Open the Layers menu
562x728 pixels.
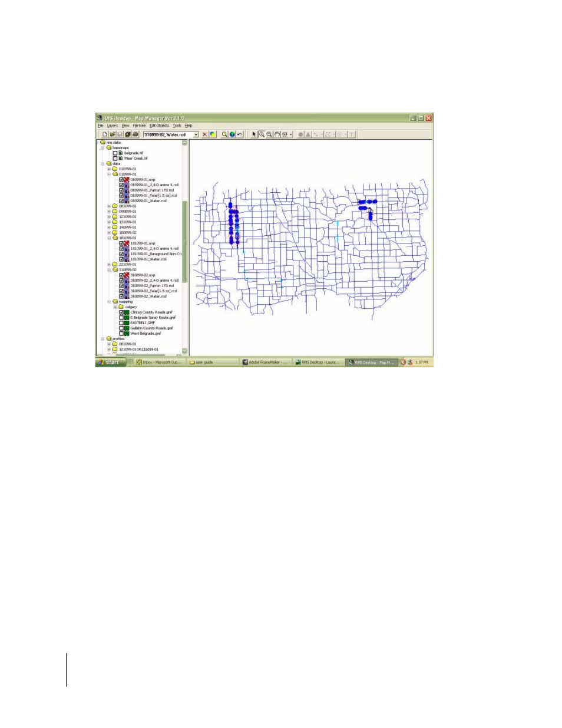tap(112, 126)
